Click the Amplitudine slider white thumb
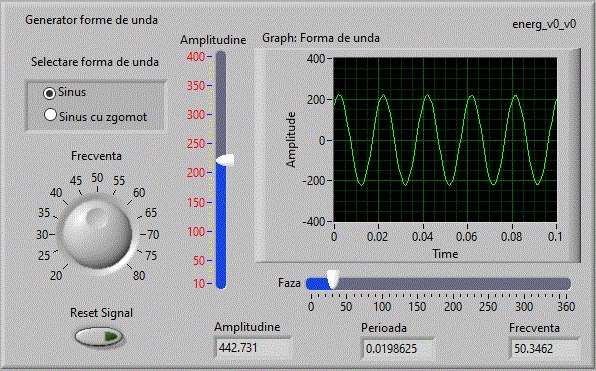Viewport: 596px width, 371px height. click(225, 160)
